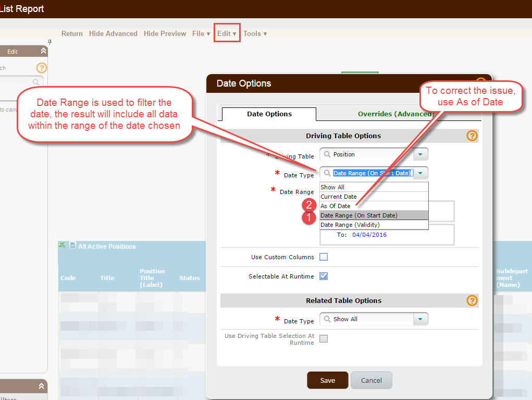This screenshot has height=400, width=532.
Task: Select Date Range (On Start Date) option
Action: coord(374,215)
